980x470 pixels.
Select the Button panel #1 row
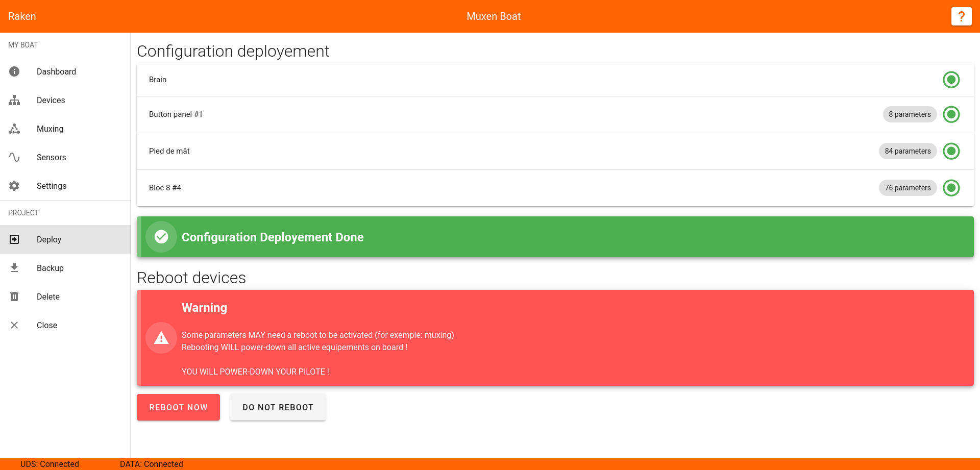coord(555,114)
